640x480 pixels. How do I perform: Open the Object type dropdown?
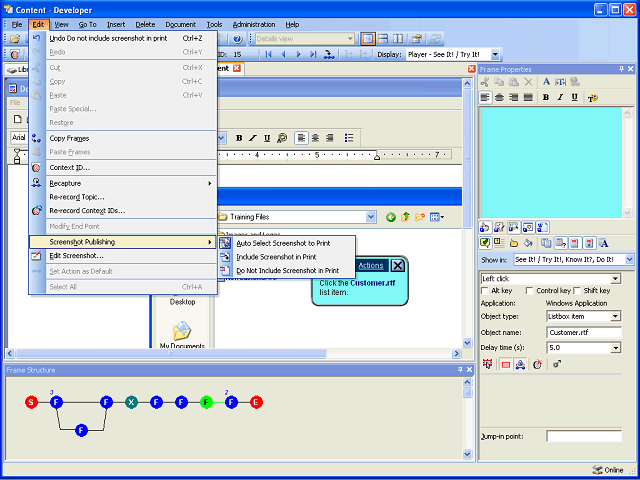(616, 316)
